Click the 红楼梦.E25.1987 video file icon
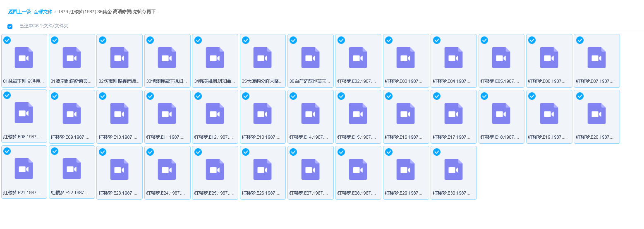644x229 pixels. pyautogui.click(x=215, y=169)
